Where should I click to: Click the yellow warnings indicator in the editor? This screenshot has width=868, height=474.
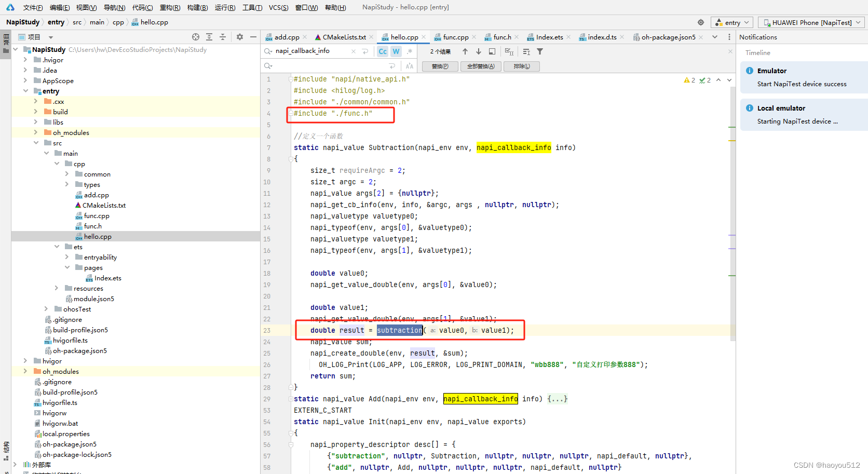pyautogui.click(x=690, y=80)
